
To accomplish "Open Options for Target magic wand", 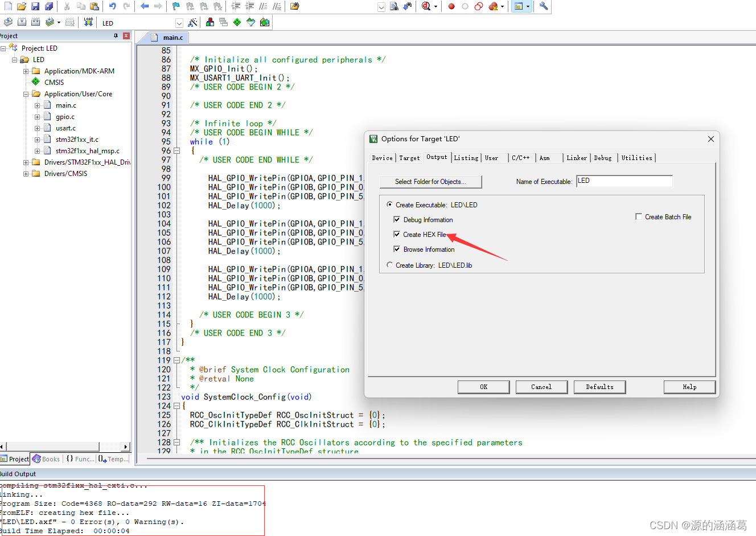I will [193, 22].
